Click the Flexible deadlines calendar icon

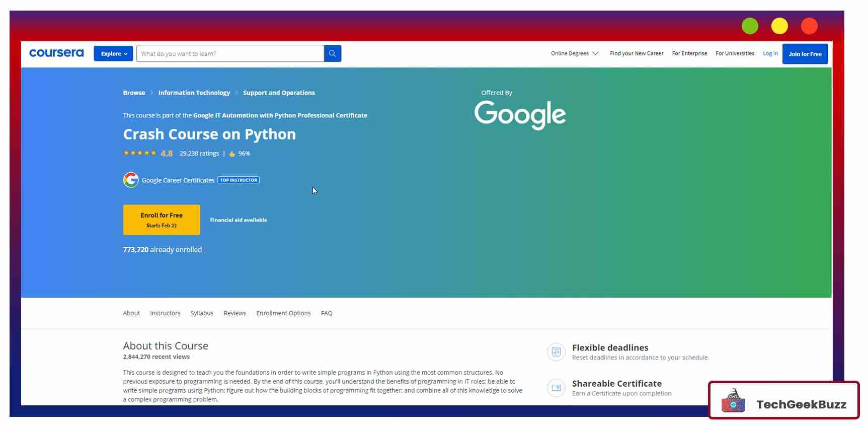tap(556, 352)
